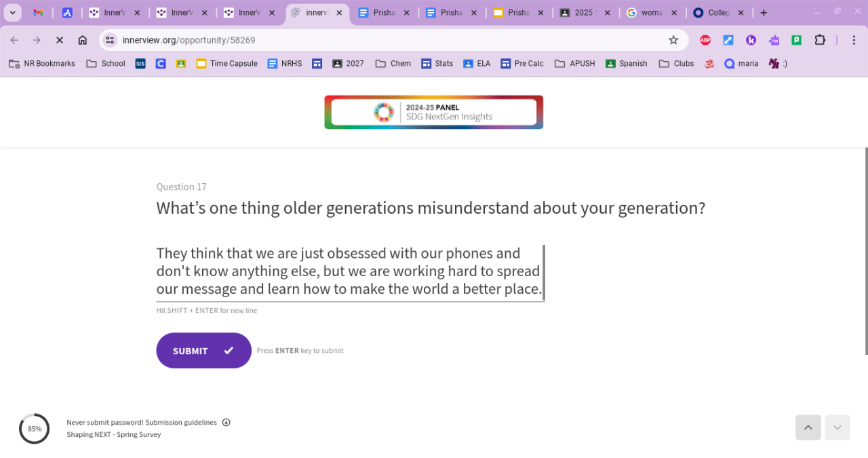
Task: Open the Gmail pinned tab
Action: [39, 13]
